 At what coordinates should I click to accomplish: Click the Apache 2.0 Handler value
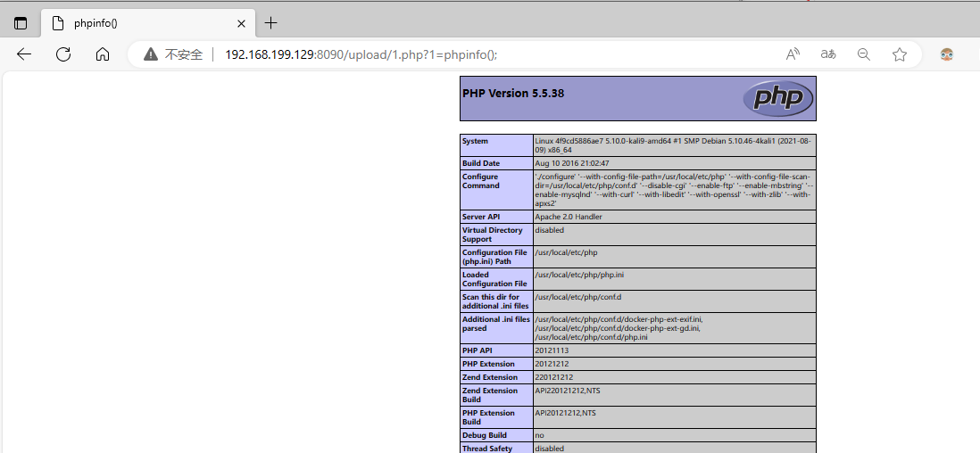pyautogui.click(x=569, y=217)
